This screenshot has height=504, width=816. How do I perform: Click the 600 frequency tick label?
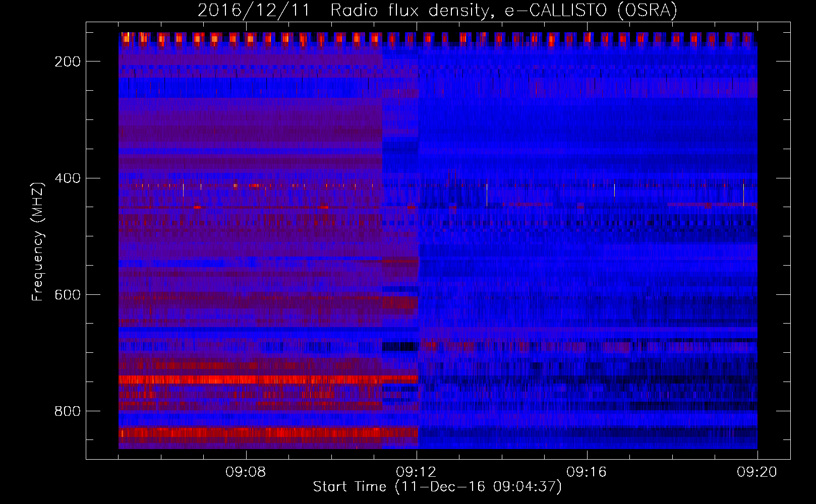[68, 295]
